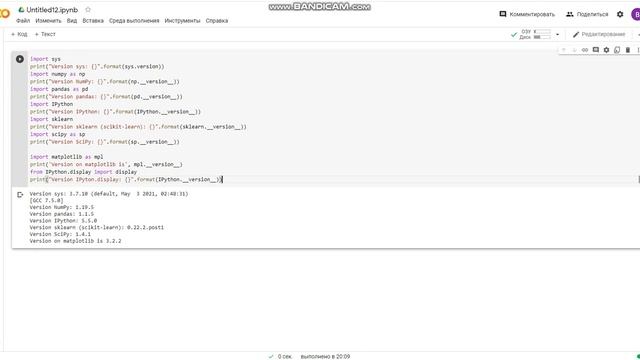Click output 'Version on matplotlib is 3.2.2'
The width and height of the screenshot is (640, 360).
(x=76, y=241)
